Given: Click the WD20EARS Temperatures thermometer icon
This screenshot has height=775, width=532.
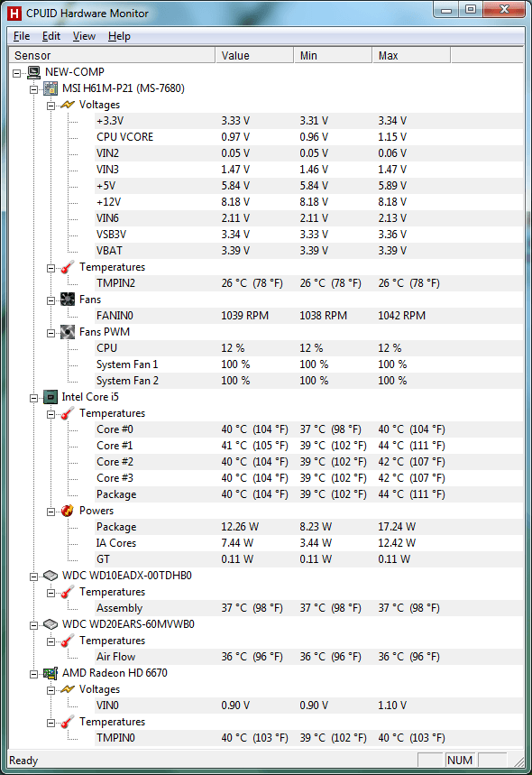Looking at the screenshot, I should 68,641.
